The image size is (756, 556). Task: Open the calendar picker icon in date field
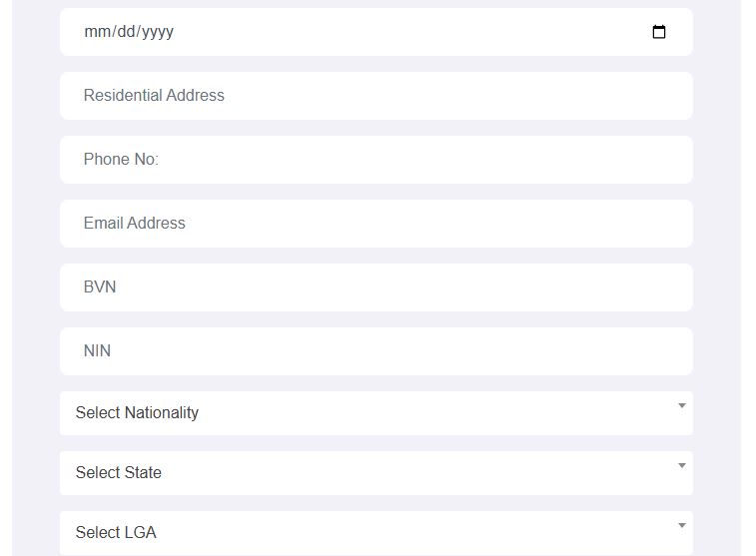coord(658,32)
